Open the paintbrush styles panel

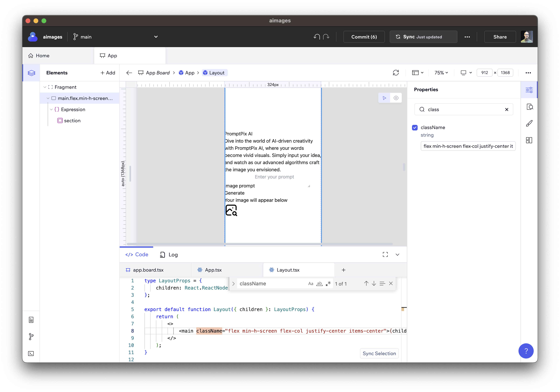click(529, 124)
